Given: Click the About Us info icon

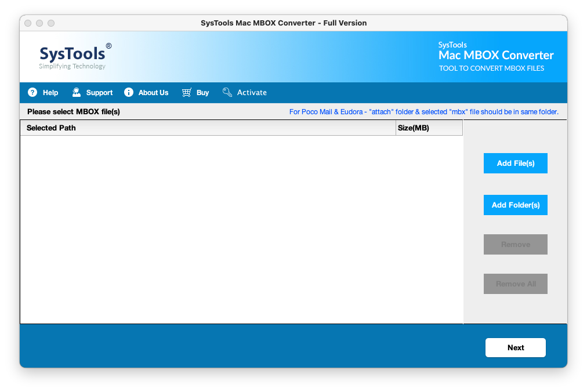Looking at the screenshot, I should (128, 92).
